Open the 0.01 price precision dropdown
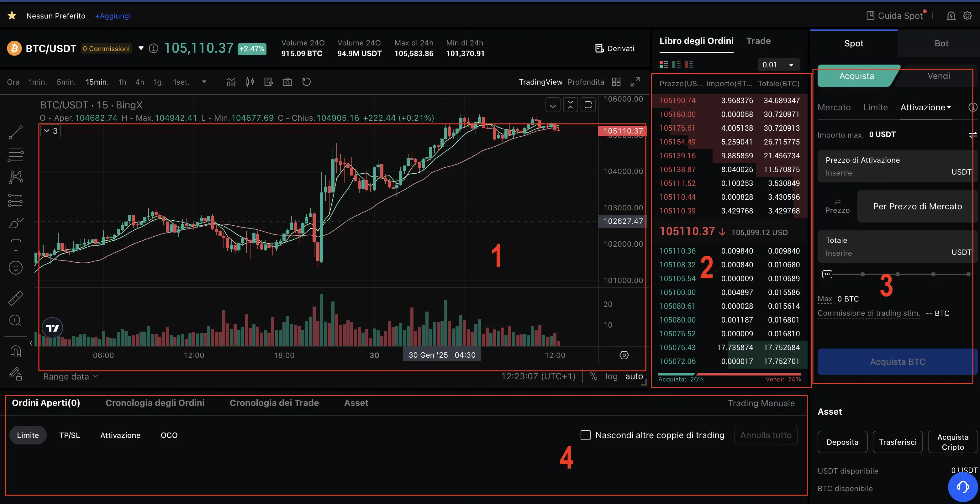 tap(778, 65)
